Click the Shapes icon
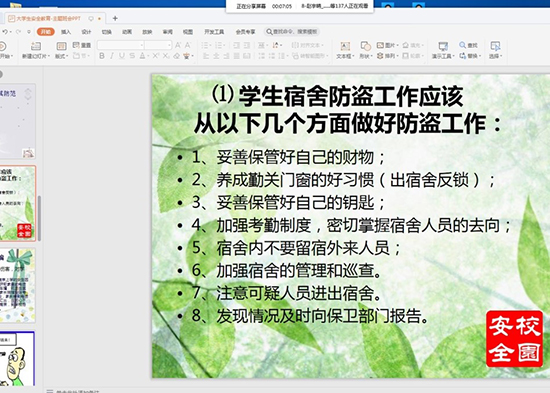Viewport: 550px width, 393px height. (365, 46)
